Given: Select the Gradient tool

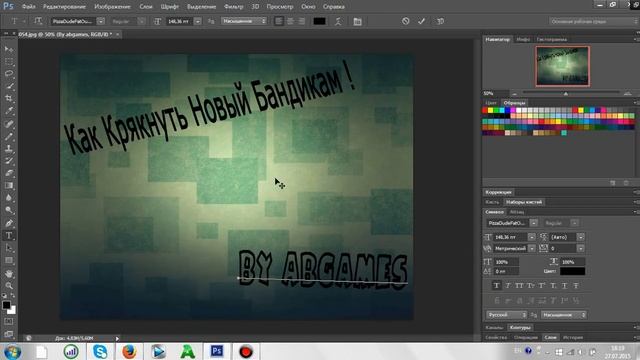Looking at the screenshot, I should tap(9, 186).
